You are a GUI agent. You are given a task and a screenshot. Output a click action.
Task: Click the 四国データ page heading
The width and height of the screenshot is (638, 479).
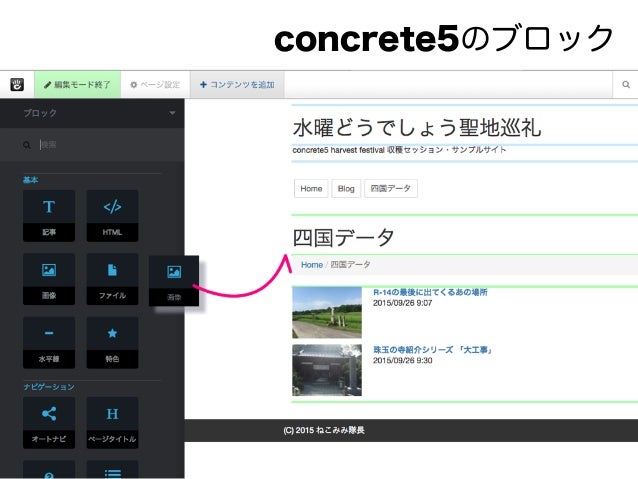coord(343,237)
